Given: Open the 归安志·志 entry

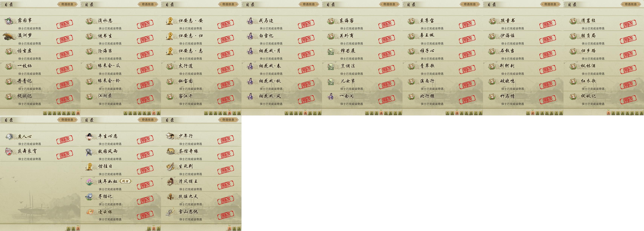Looking at the screenshot, I should [201, 54].
